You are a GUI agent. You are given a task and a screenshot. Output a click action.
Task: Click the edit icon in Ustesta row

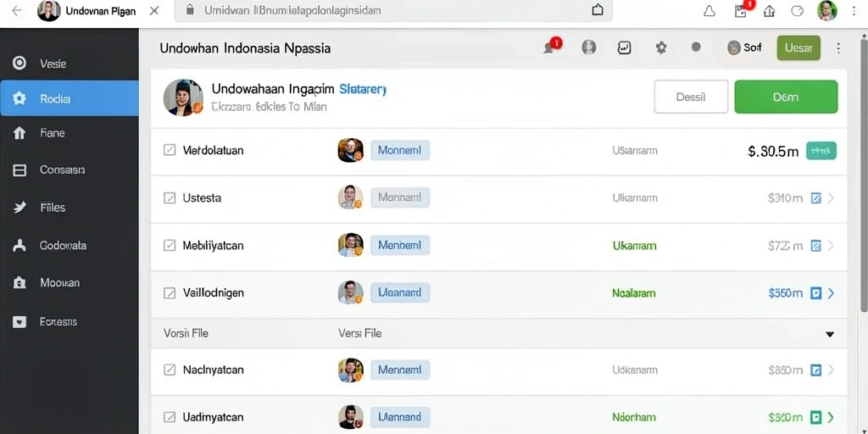click(815, 198)
